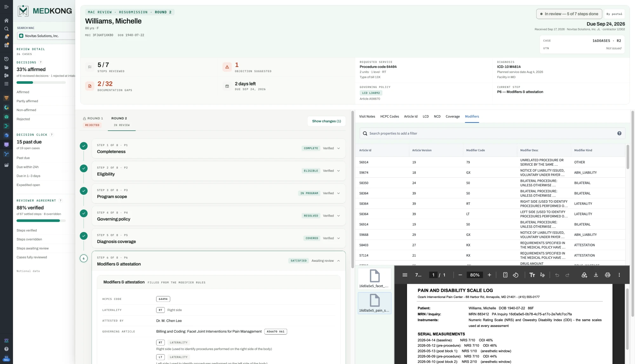Click the Show changes (1) button

pos(326,121)
